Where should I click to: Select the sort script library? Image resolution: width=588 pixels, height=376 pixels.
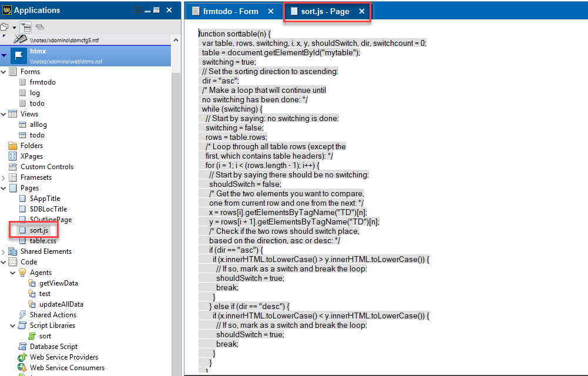pos(45,336)
